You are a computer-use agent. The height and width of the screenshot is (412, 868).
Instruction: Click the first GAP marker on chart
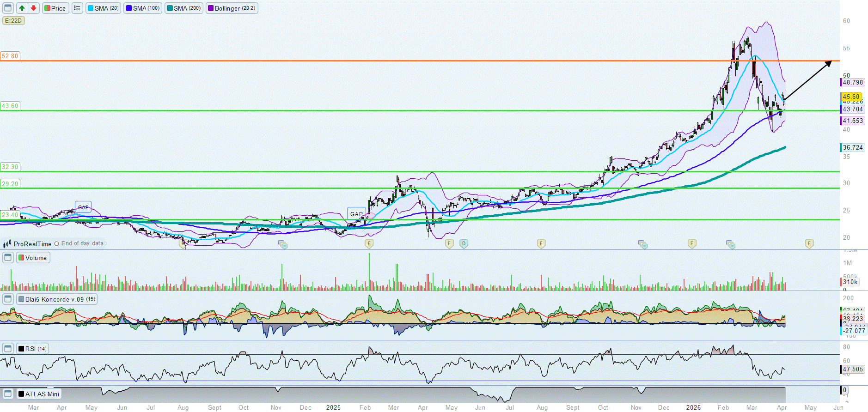point(83,207)
